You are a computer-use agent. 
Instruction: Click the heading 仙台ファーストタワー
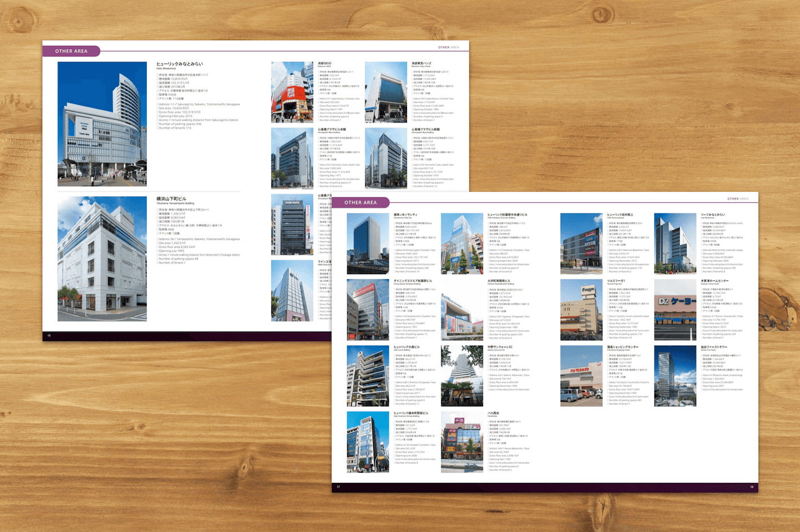click(714, 347)
